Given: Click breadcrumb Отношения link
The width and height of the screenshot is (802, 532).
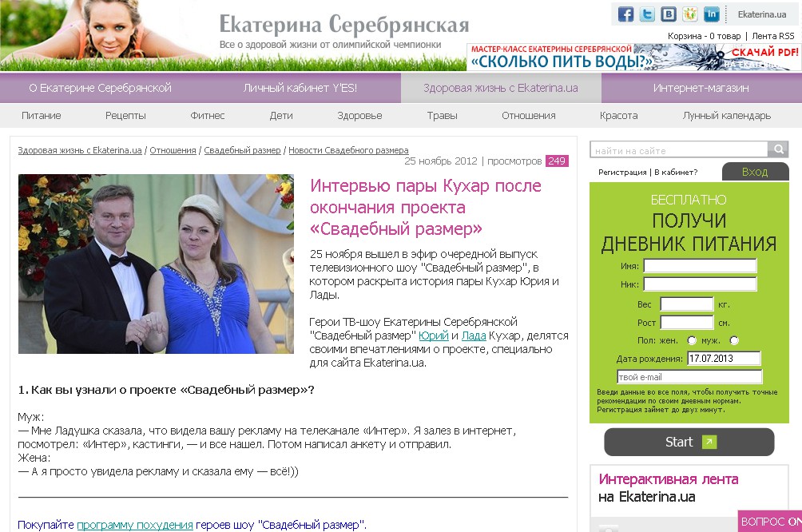Looking at the screenshot, I should (x=173, y=150).
